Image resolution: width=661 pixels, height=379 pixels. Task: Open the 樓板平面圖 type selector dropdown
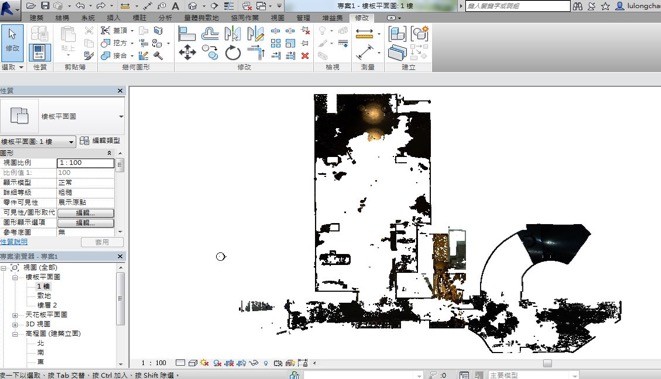(x=121, y=116)
